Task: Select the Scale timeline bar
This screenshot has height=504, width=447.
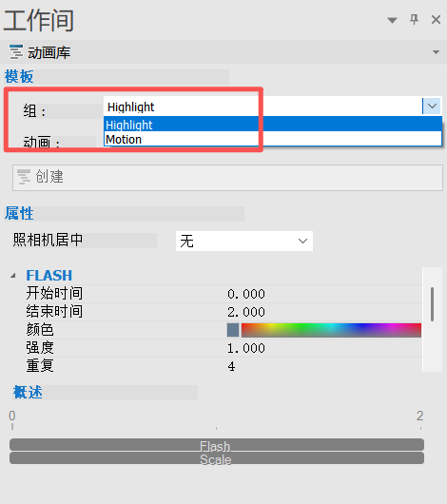Action: [217, 458]
